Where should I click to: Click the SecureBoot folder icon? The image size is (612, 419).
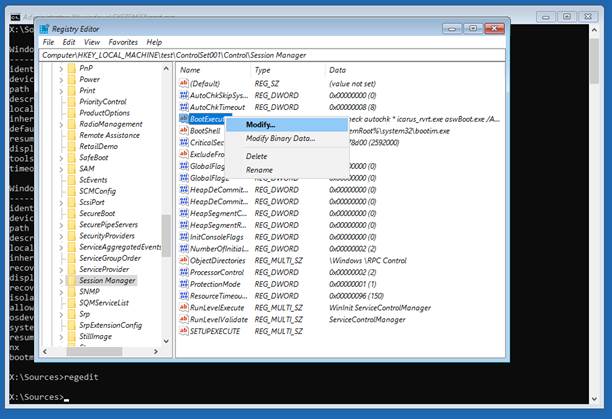(x=72, y=213)
